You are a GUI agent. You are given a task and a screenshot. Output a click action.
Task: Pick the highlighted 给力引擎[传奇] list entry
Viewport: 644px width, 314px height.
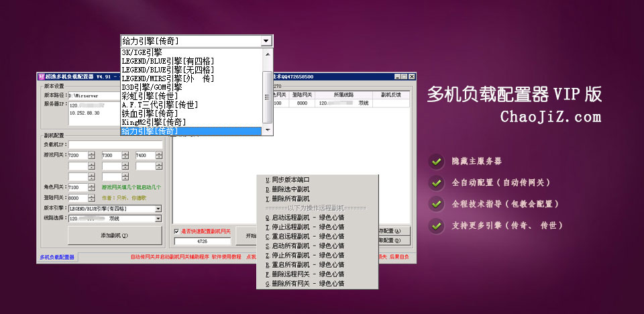coord(191,131)
